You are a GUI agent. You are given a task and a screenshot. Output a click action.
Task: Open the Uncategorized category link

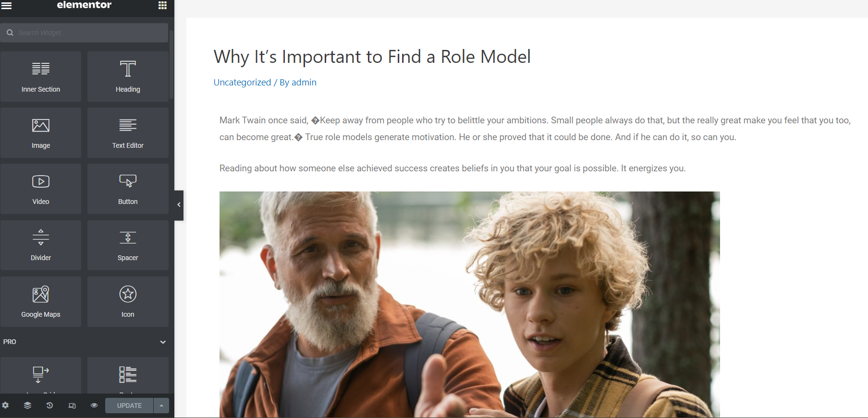click(x=242, y=83)
